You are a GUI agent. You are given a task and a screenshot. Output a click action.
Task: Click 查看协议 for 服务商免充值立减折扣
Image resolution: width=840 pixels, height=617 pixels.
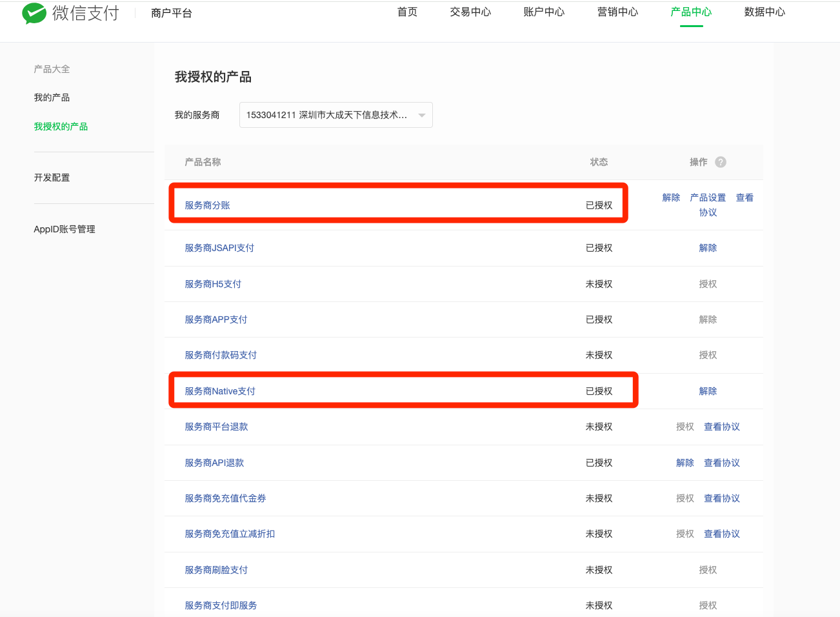(722, 534)
